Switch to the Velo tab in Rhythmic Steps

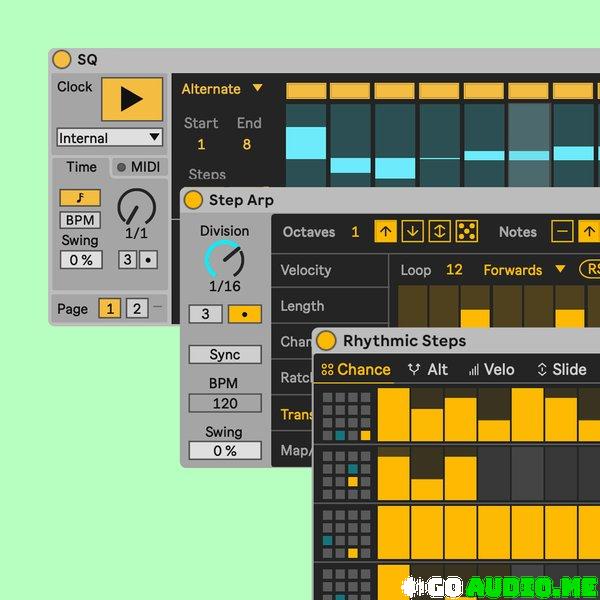(x=491, y=369)
